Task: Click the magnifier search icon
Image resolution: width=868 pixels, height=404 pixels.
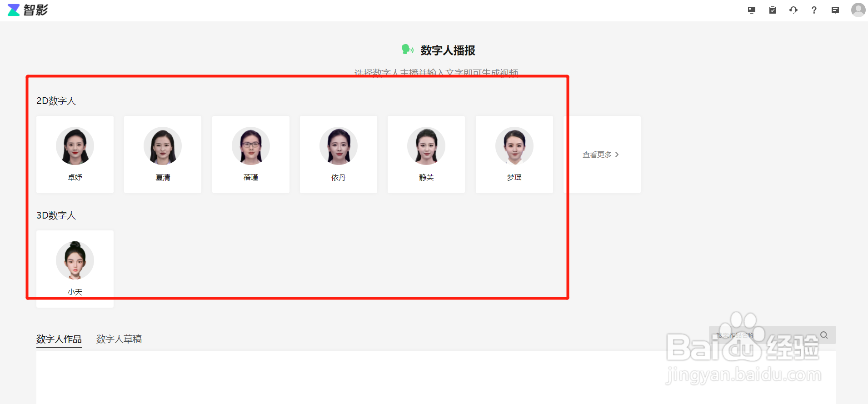Action: click(x=824, y=335)
